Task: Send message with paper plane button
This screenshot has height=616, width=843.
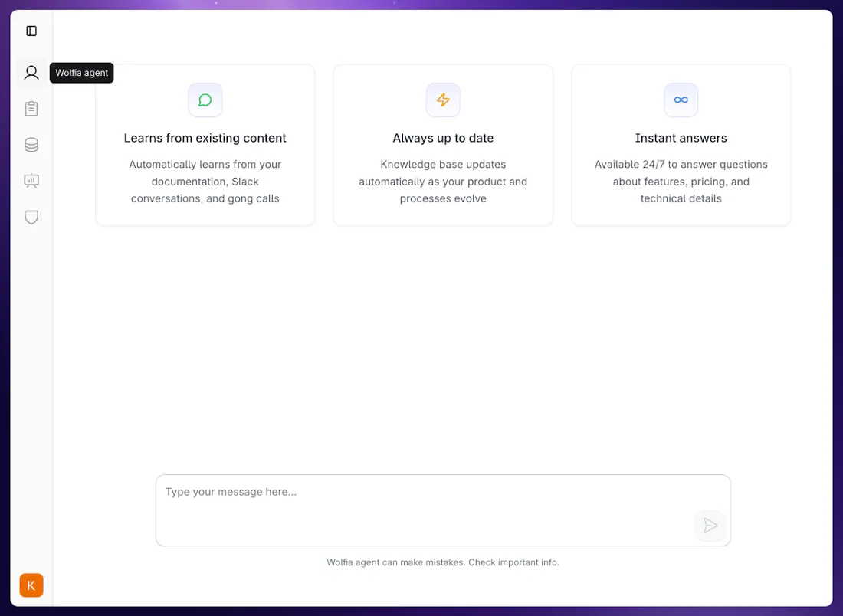Action: pos(710,525)
